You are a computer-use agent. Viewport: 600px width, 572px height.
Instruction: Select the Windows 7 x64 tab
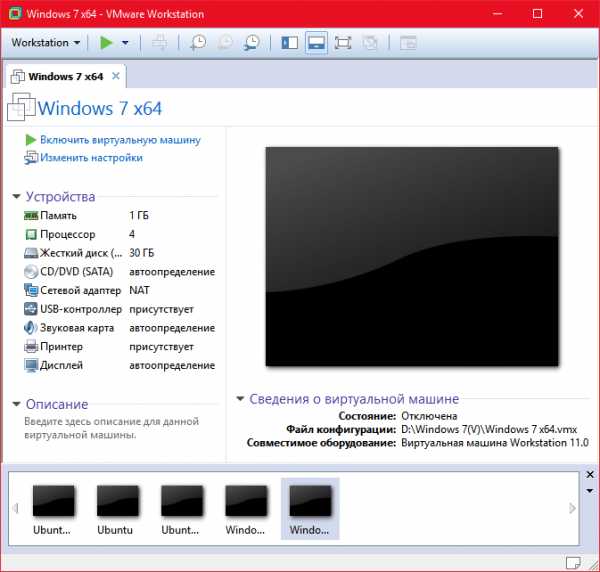[64, 76]
